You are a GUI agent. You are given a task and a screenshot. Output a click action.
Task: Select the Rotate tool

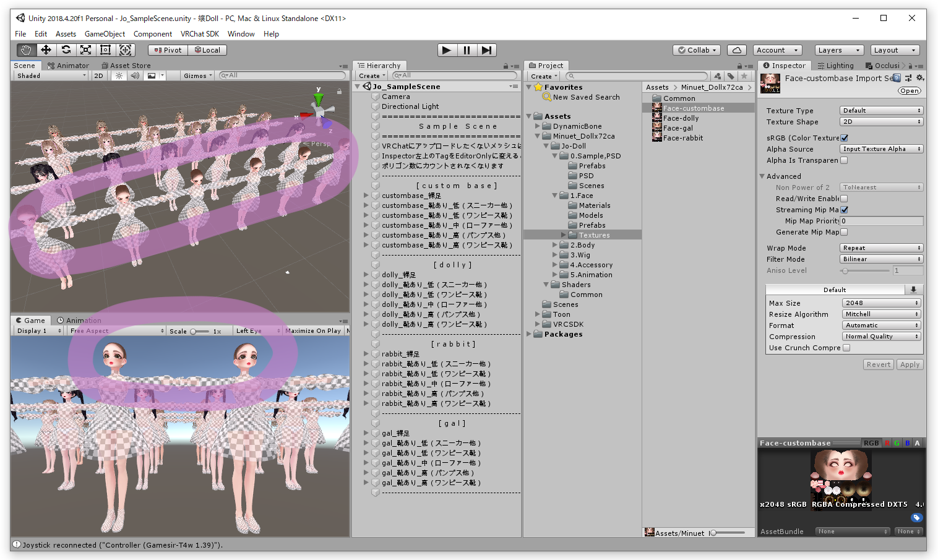[66, 50]
